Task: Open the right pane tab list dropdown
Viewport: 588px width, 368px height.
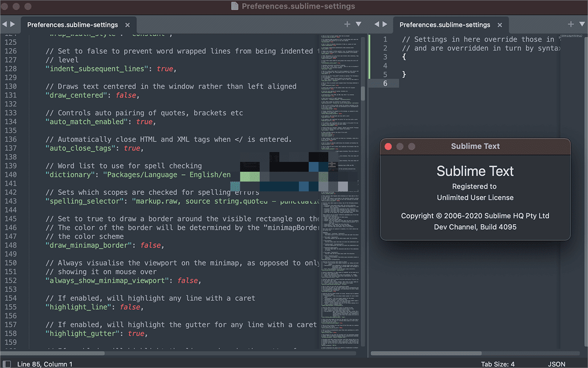Action: pyautogui.click(x=582, y=24)
